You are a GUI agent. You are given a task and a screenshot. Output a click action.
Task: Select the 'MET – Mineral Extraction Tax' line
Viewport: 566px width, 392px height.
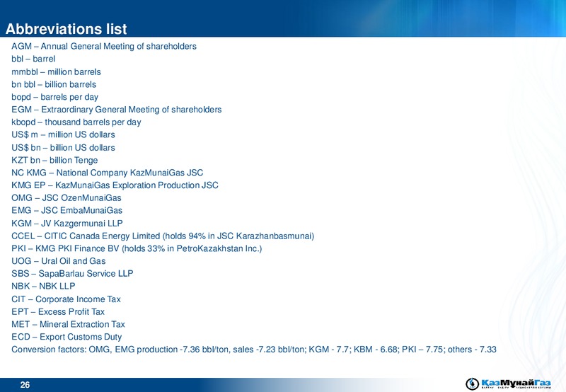[x=68, y=324]
